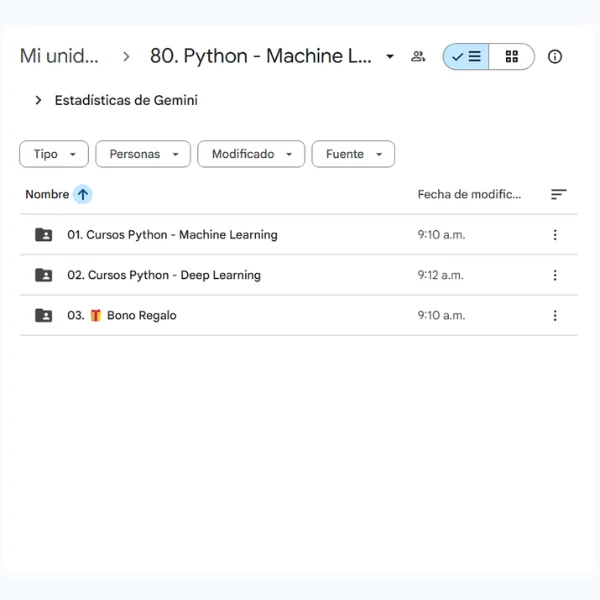
Task: Open the 03. Bono Regalo folder
Action: tap(122, 315)
